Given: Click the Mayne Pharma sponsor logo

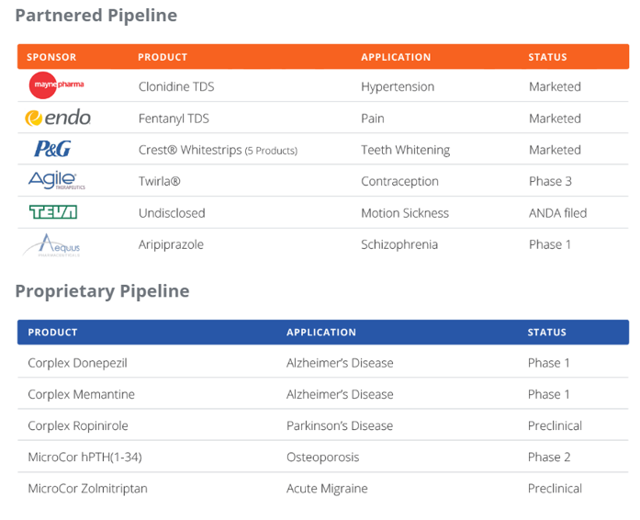Looking at the screenshot, I should 56,85.
